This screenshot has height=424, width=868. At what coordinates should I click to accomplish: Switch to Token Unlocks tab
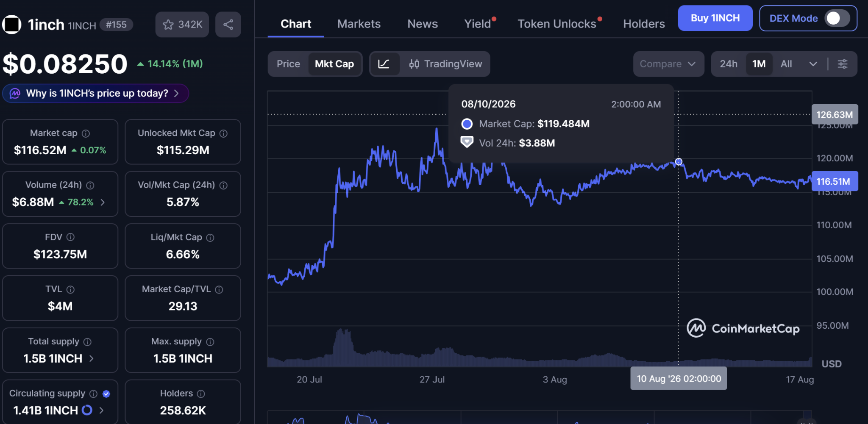tap(557, 24)
